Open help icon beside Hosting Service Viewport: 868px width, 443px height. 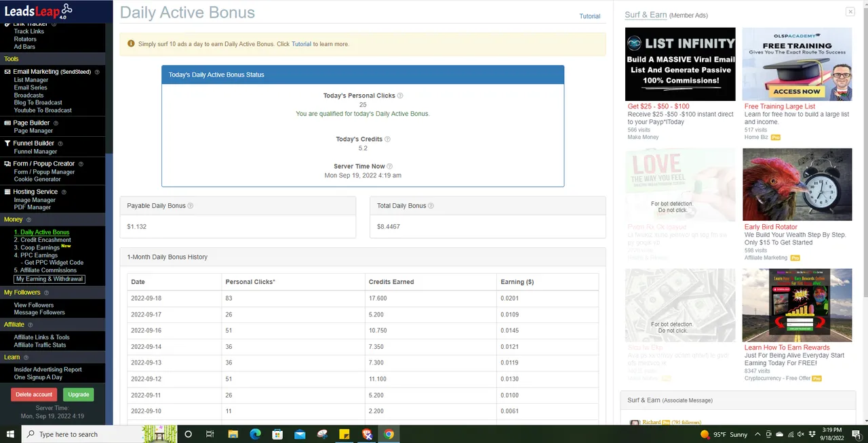point(64,192)
